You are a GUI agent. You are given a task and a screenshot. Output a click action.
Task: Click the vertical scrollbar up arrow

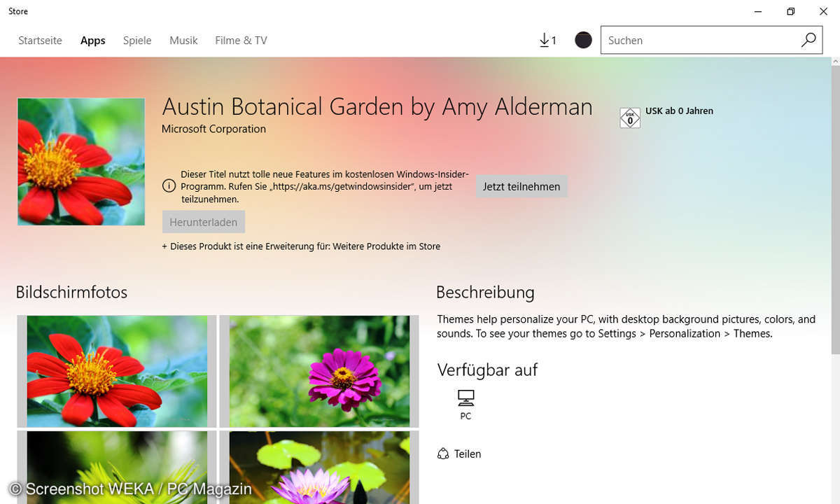point(834,62)
